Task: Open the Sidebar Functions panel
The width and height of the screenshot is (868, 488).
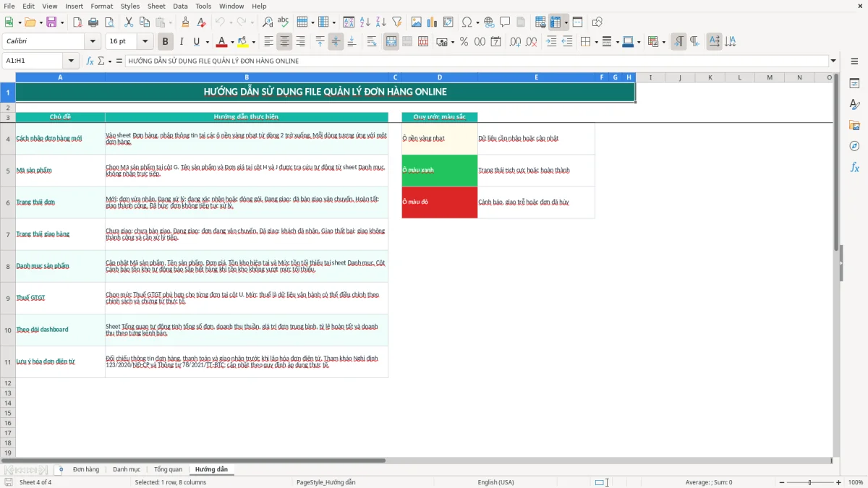Action: 854,167
